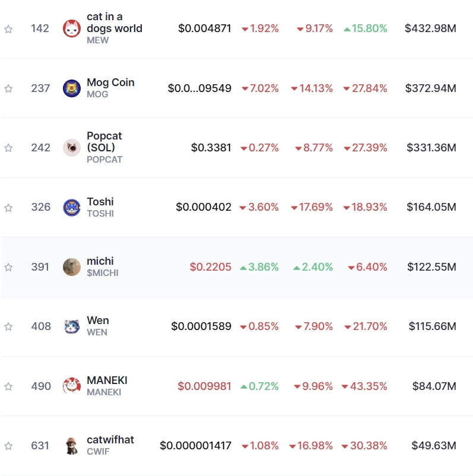
Task: Open the Mog Coin name link
Action: click(x=110, y=82)
